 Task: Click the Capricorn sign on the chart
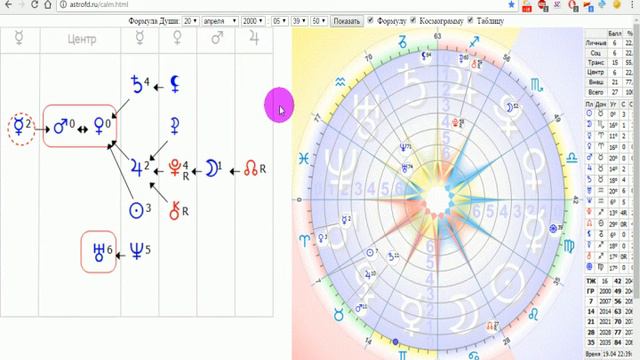tap(402, 41)
